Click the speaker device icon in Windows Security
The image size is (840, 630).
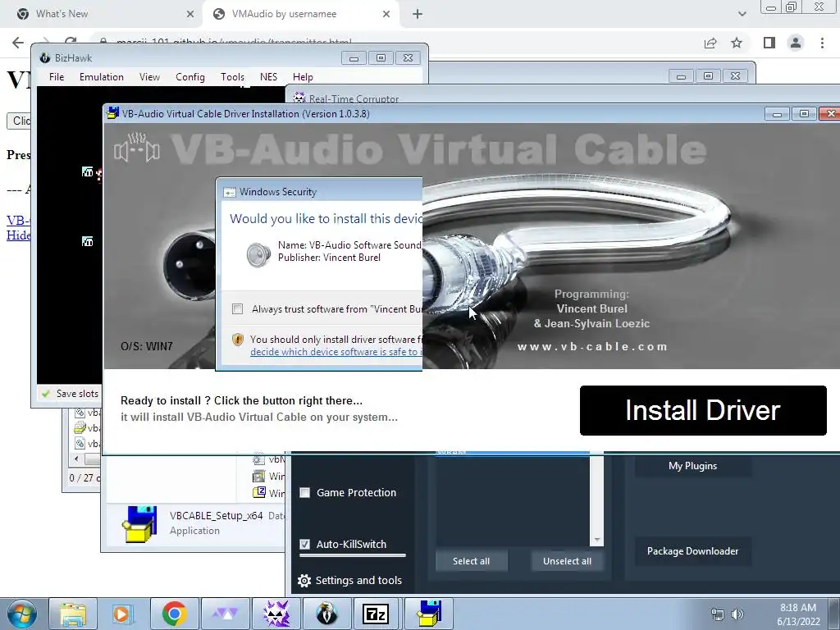(x=258, y=255)
